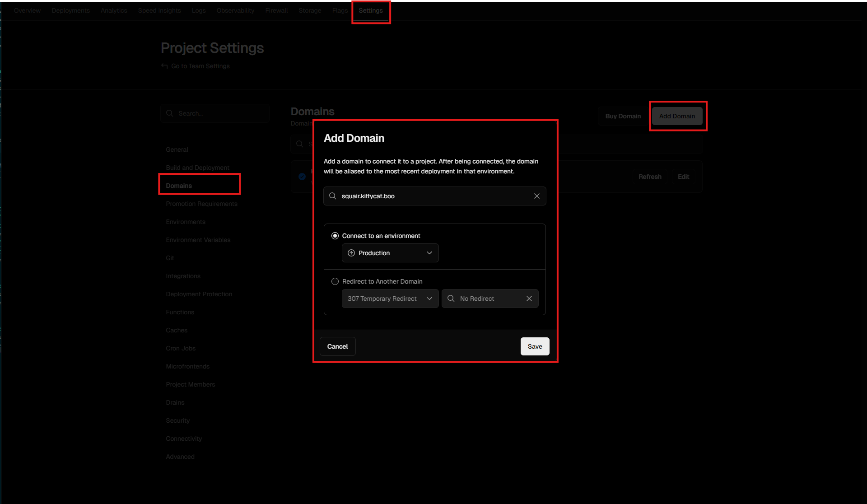The width and height of the screenshot is (867, 504).
Task: Click the search icon inside the domain input field
Action: 332,196
